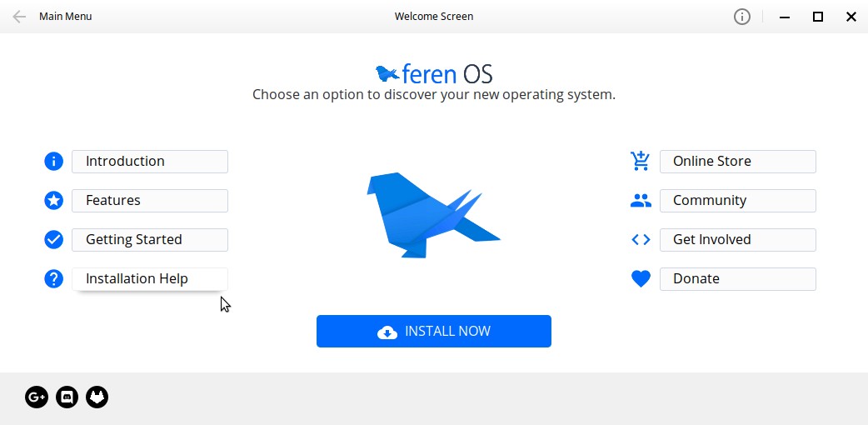Click the Community people icon
The height and width of the screenshot is (425, 868).
click(x=640, y=200)
